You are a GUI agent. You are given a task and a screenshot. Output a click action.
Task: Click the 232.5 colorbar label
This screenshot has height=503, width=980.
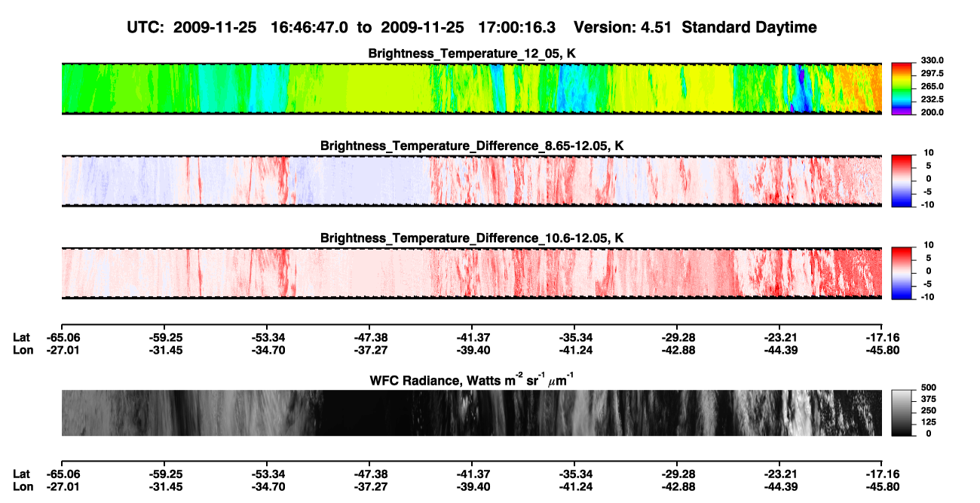point(932,100)
